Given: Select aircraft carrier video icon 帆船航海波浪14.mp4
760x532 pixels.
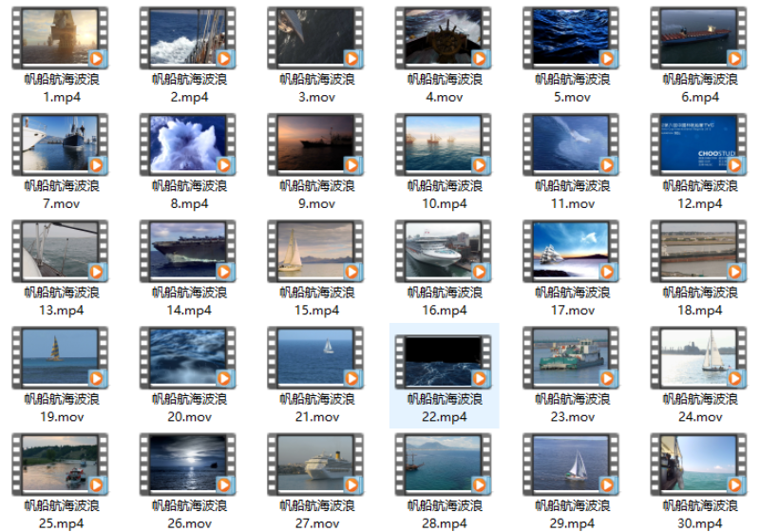Looking at the screenshot, I should click(187, 251).
